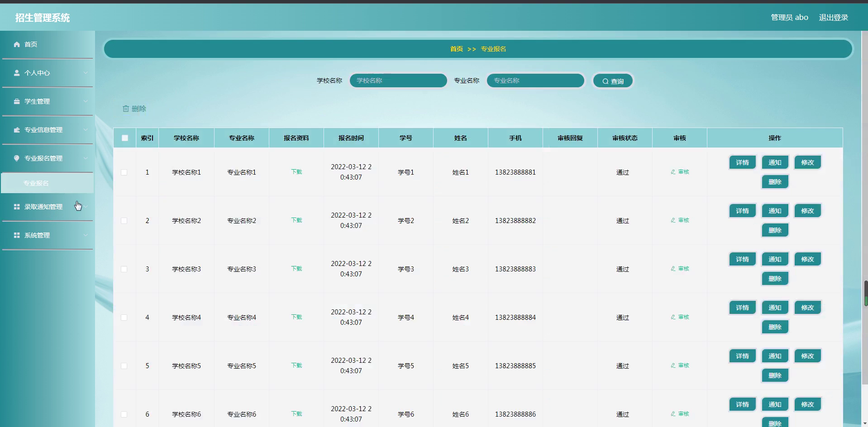Click the 审核 edit icon for row 2
The width and height of the screenshot is (868, 427).
(673, 220)
